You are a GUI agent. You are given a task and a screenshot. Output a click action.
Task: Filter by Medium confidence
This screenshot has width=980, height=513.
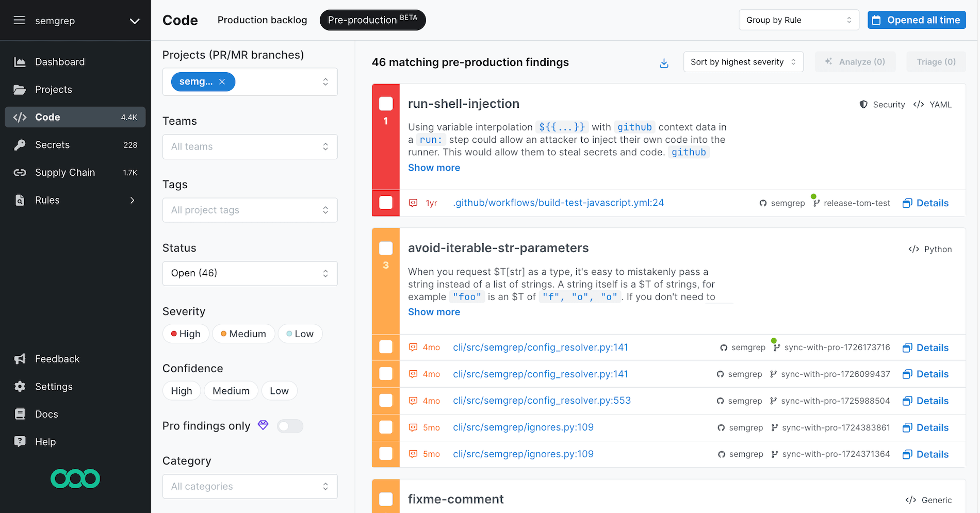[x=231, y=391]
